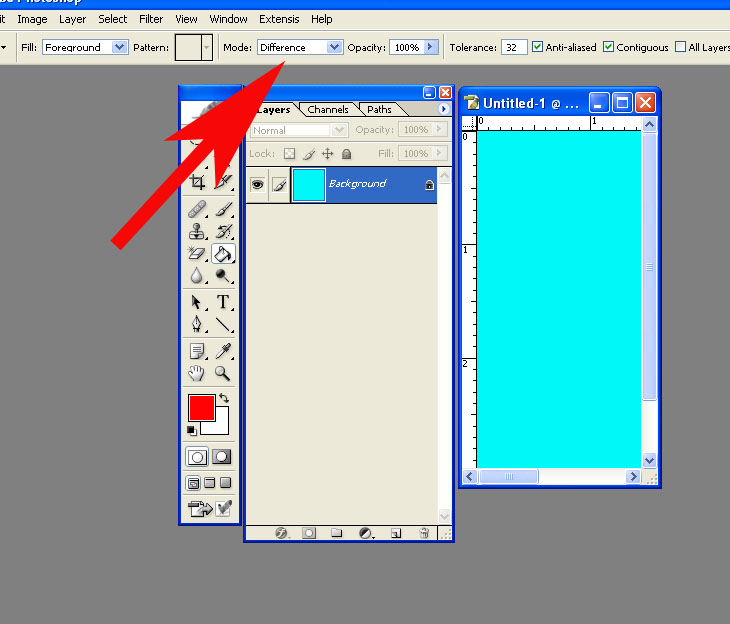Click the Tolerance input field
This screenshot has height=624, width=730.
pyautogui.click(x=513, y=47)
